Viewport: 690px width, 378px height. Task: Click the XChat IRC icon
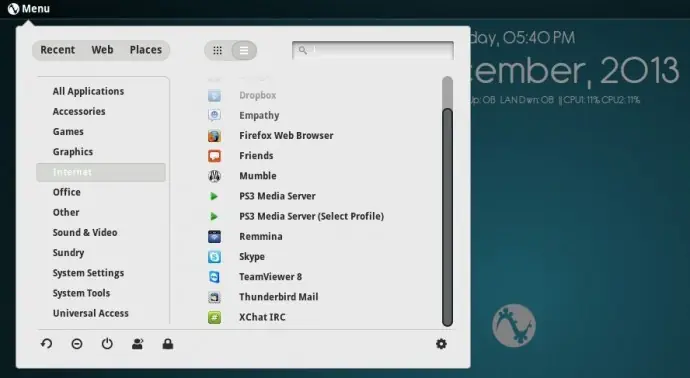coord(214,317)
